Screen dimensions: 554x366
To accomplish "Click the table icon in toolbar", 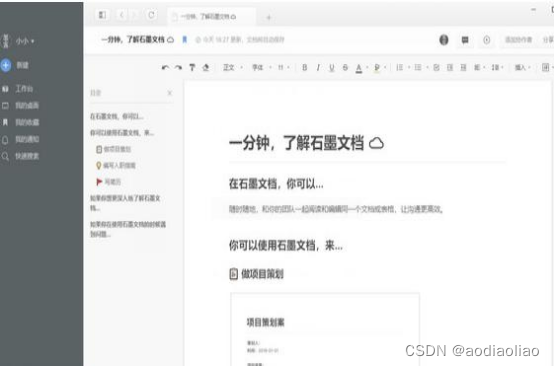I will coord(546,67).
